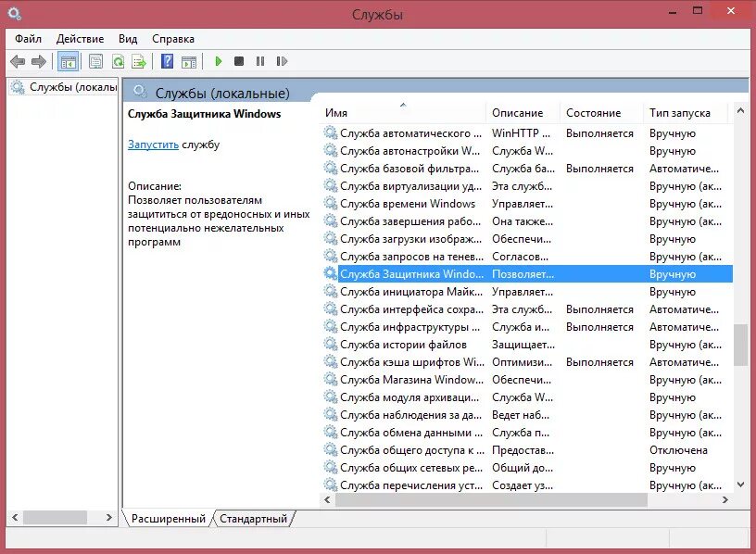The width and height of the screenshot is (756, 554).
Task: Click the Запустить link to start the service
Action: click(153, 145)
